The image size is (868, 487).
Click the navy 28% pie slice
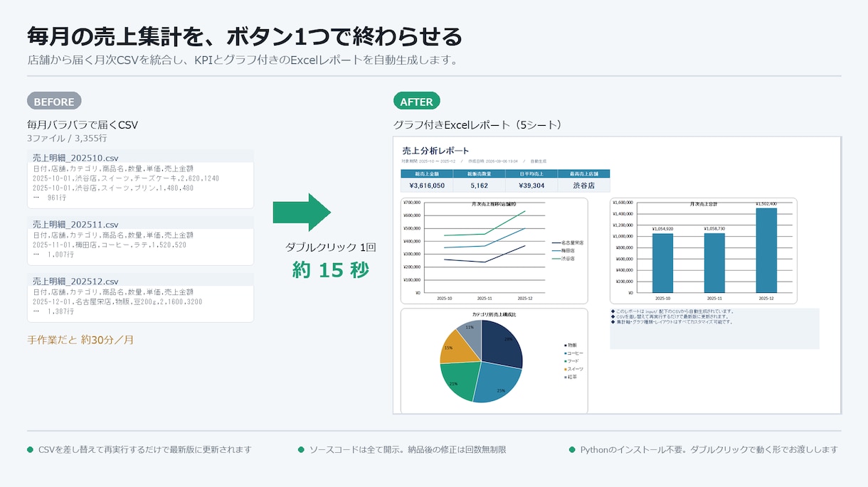coord(502,345)
